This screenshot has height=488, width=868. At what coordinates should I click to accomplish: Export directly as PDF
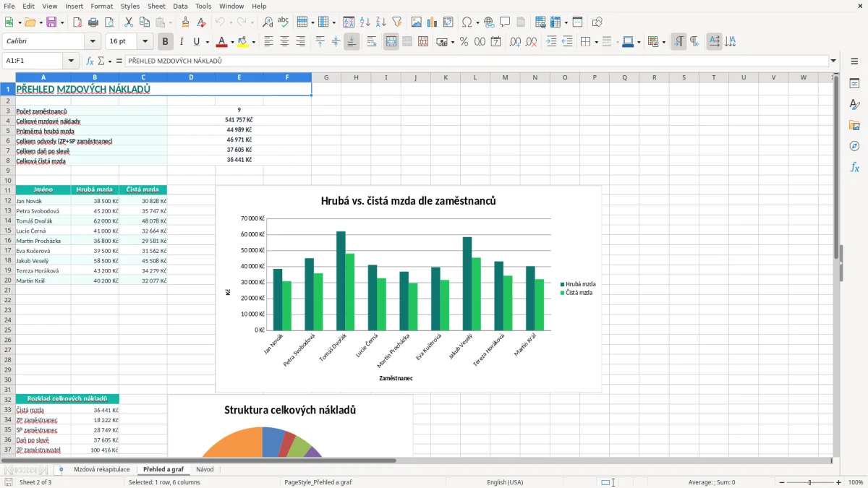click(77, 22)
